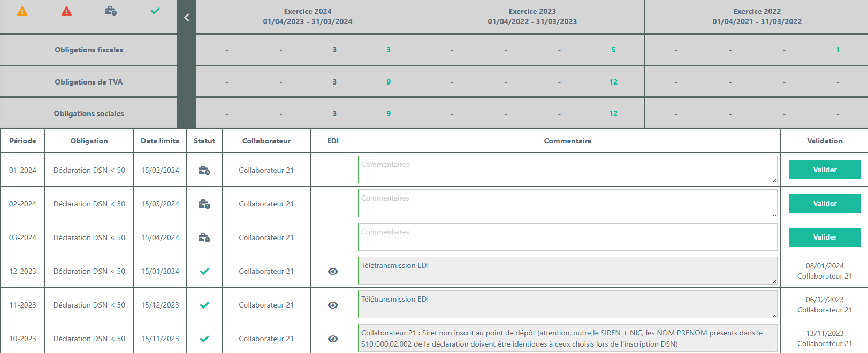
Task: View EDI details for 10-2023 row
Action: point(333,339)
